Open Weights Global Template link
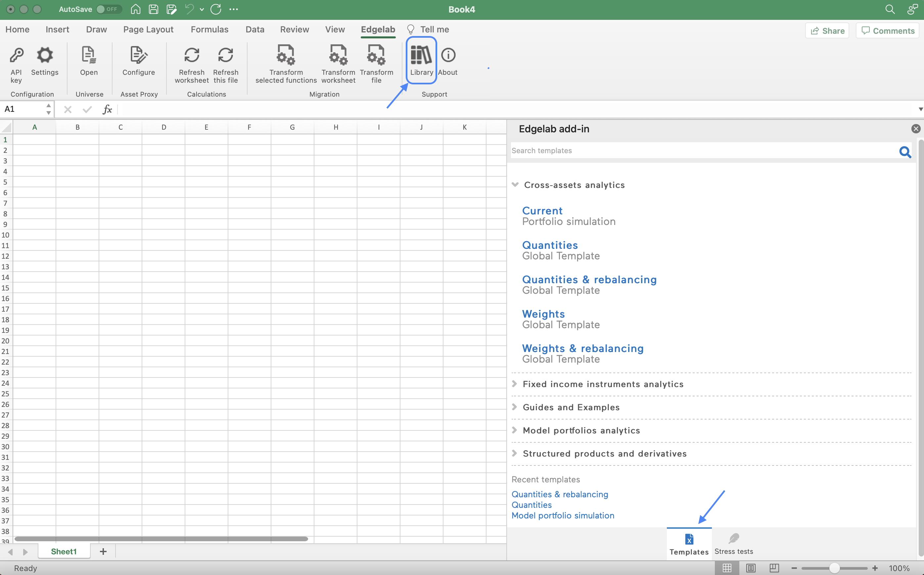Screen dimensions: 924x575 [561, 319]
